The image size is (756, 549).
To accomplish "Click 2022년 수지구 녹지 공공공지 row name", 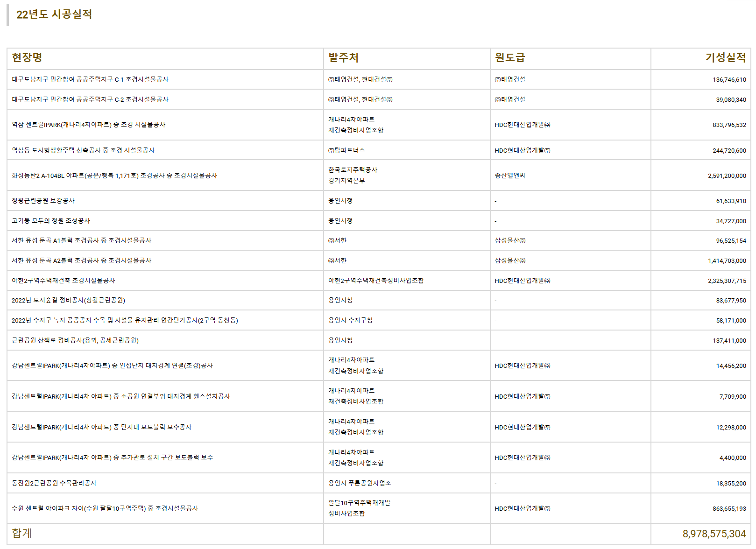I will coord(125,320).
